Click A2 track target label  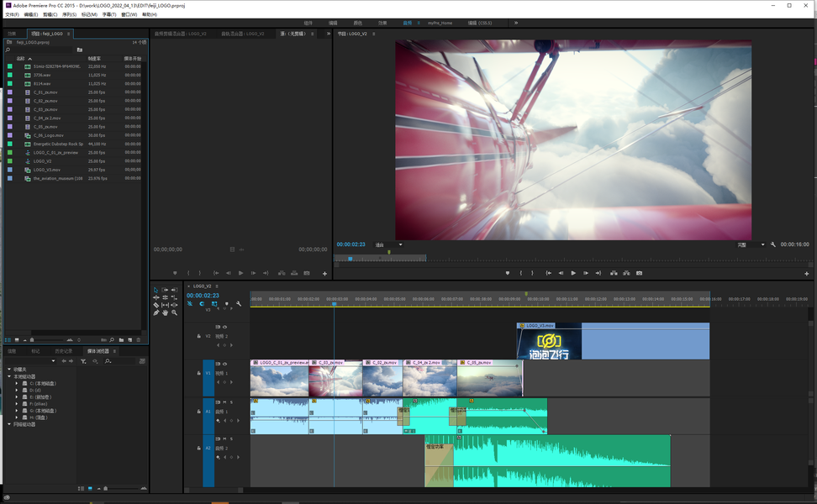click(x=208, y=448)
